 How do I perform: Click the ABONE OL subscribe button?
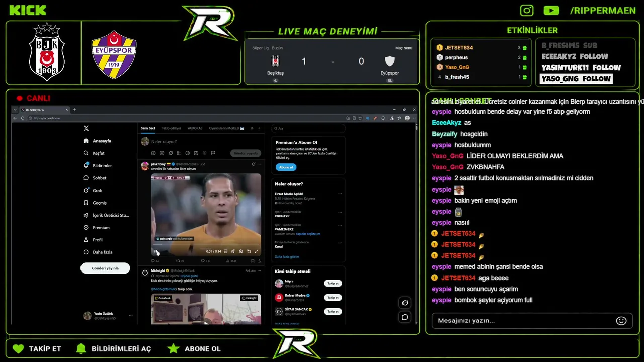click(194, 349)
